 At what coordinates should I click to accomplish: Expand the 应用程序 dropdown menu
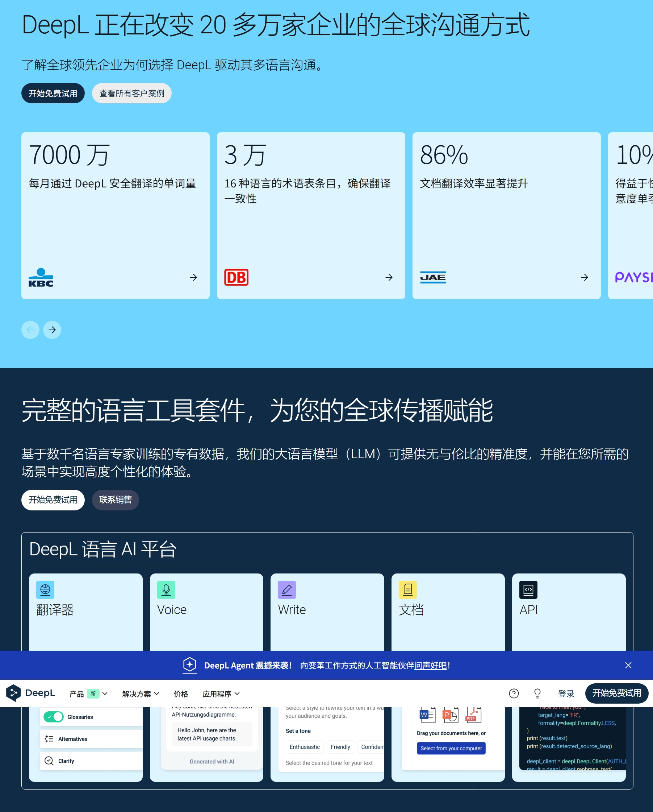point(221,693)
